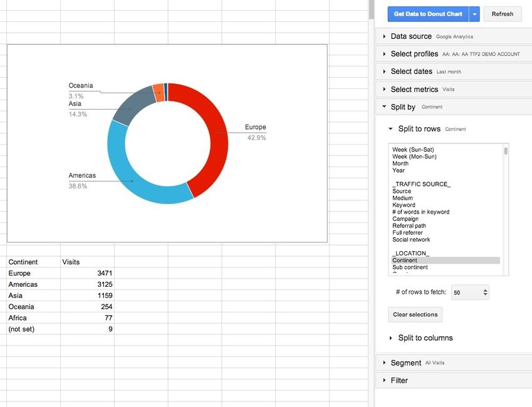Expand the Select profiles section

[454, 54]
